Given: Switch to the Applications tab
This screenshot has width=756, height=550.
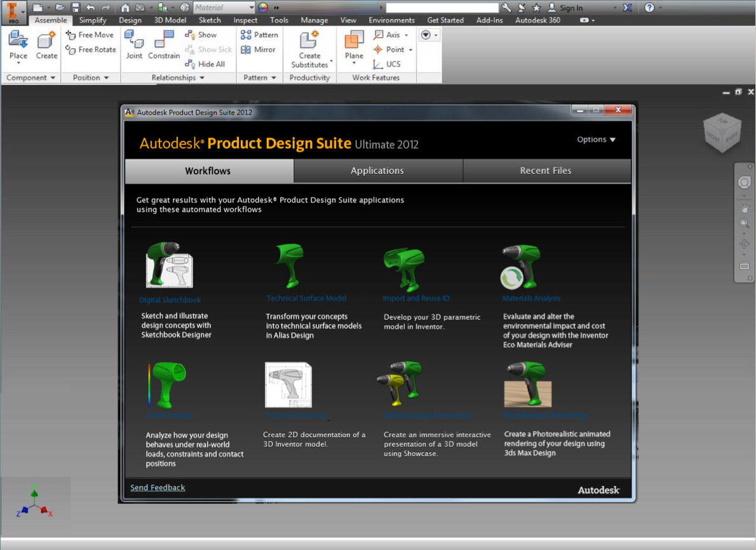Looking at the screenshot, I should pos(377,171).
